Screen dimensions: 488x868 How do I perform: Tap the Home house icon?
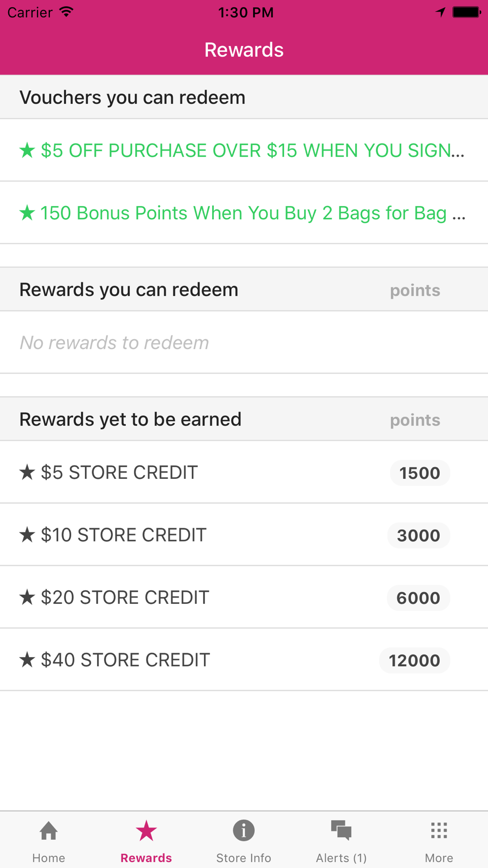click(49, 830)
